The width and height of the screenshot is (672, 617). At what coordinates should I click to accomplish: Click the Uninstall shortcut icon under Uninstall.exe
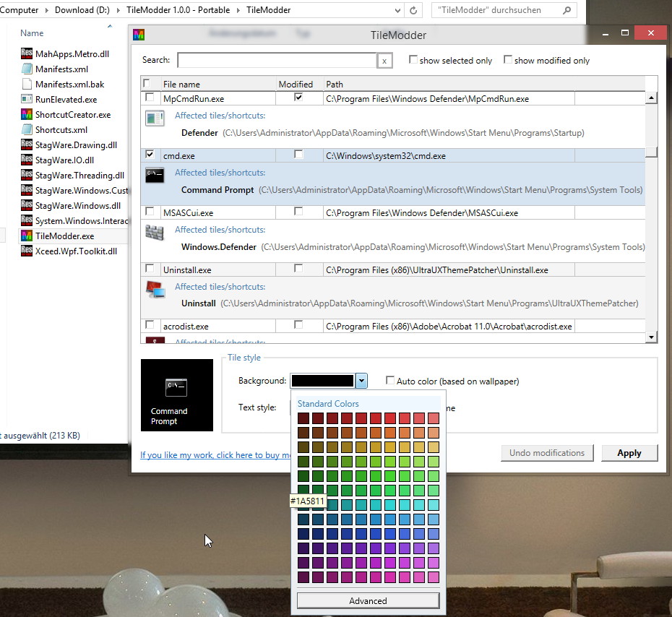coord(155,290)
